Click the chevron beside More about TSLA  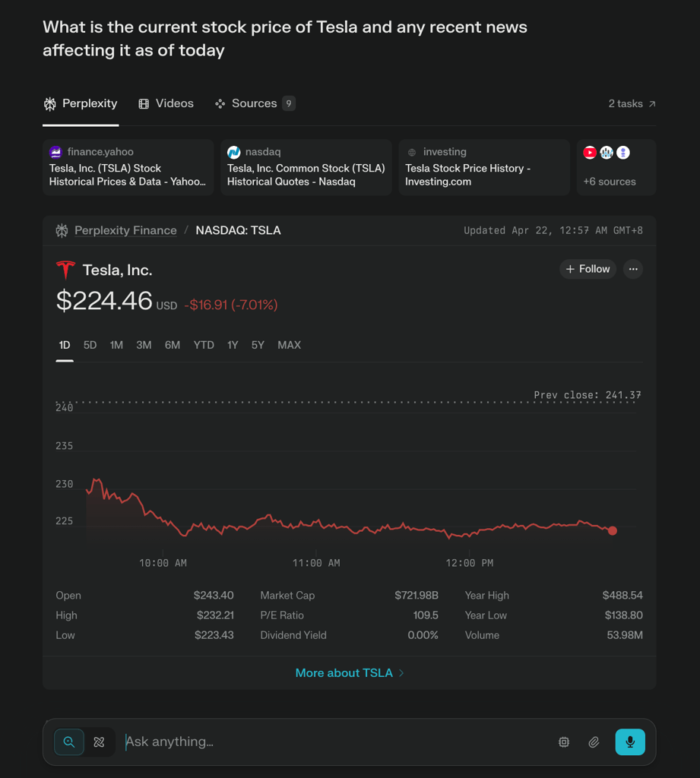pyautogui.click(x=401, y=673)
